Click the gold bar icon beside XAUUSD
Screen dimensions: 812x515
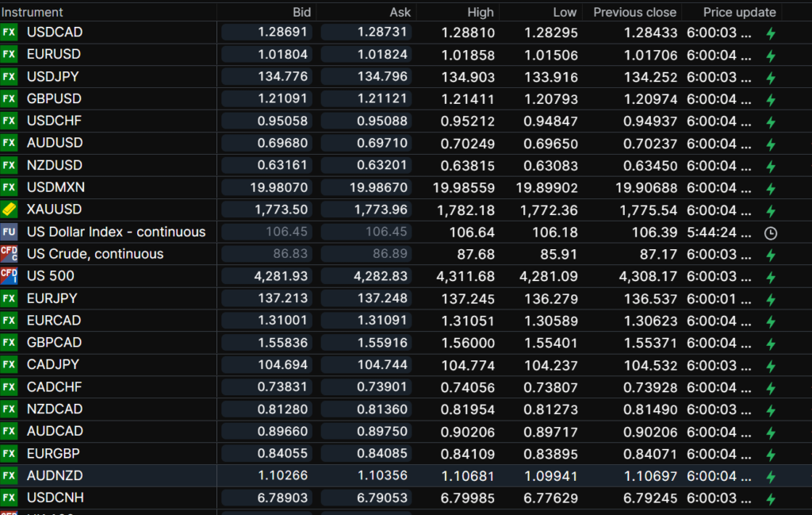pos(9,209)
